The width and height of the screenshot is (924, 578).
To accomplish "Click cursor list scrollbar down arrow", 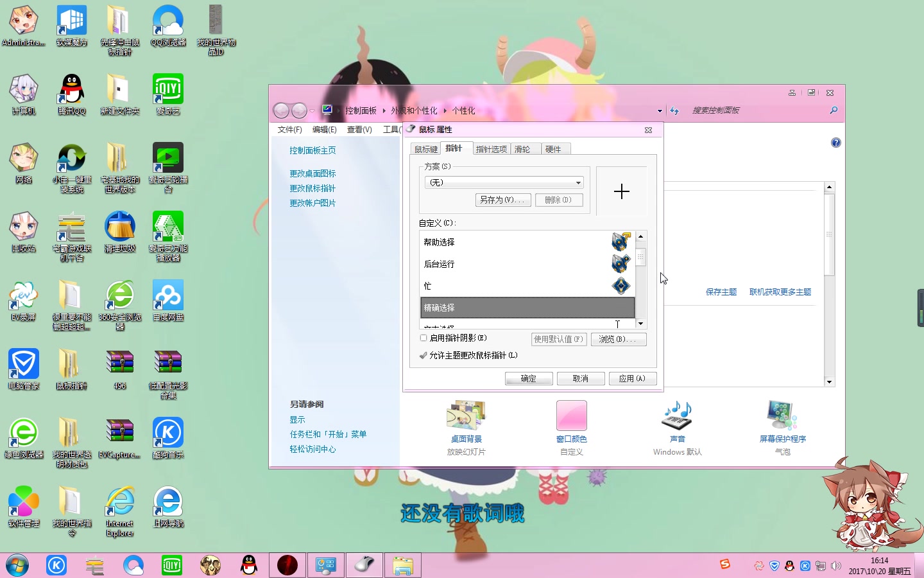I will point(640,323).
